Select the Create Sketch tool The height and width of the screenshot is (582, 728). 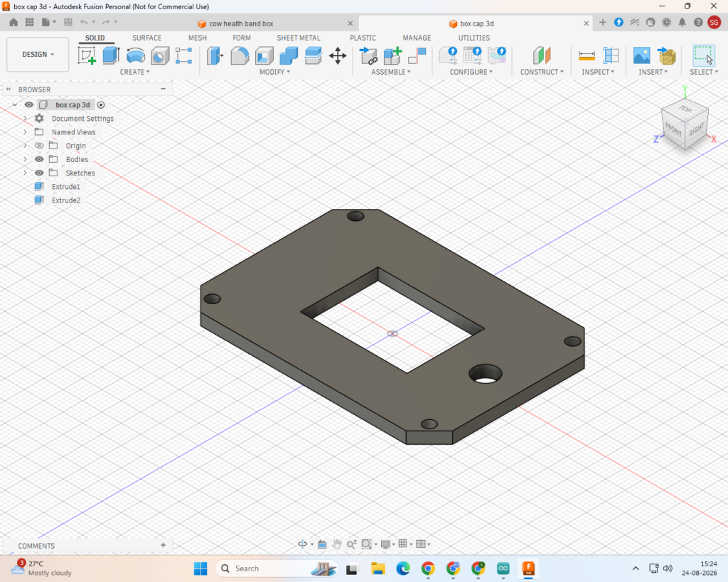(87, 55)
